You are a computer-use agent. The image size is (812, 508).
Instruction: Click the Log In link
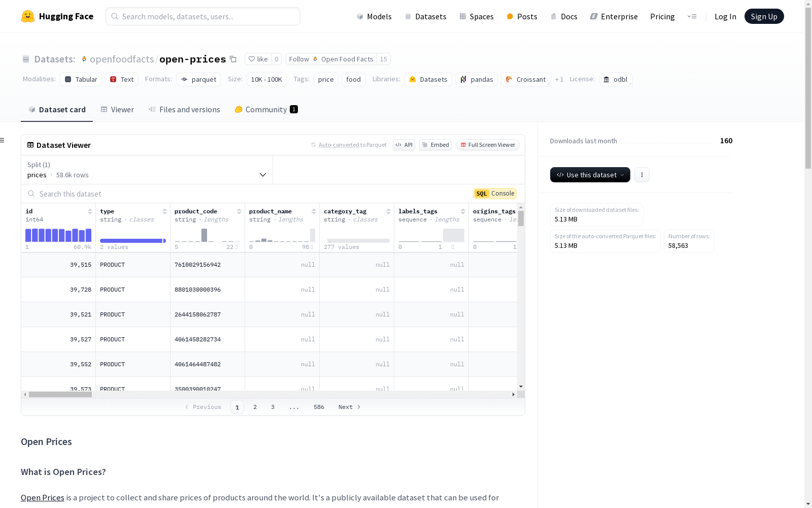[x=725, y=16]
